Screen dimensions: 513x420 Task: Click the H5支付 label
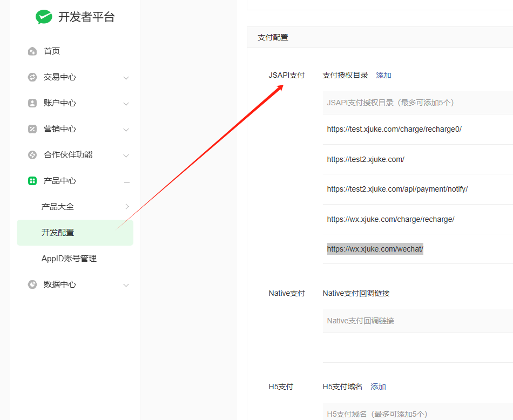[x=281, y=387]
